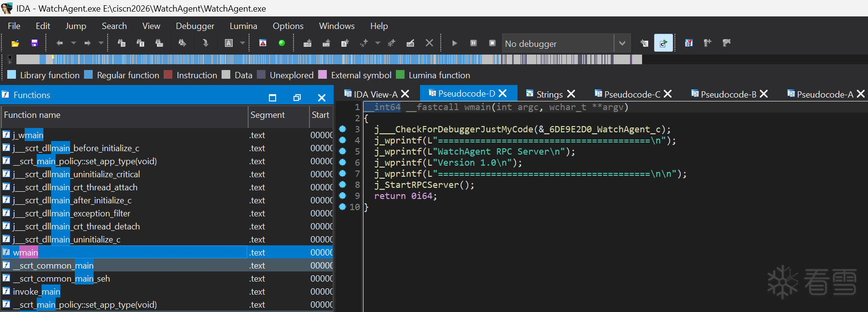868x312 pixels.
Task: Sort by the 'Function name' column header
Action: pos(125,115)
